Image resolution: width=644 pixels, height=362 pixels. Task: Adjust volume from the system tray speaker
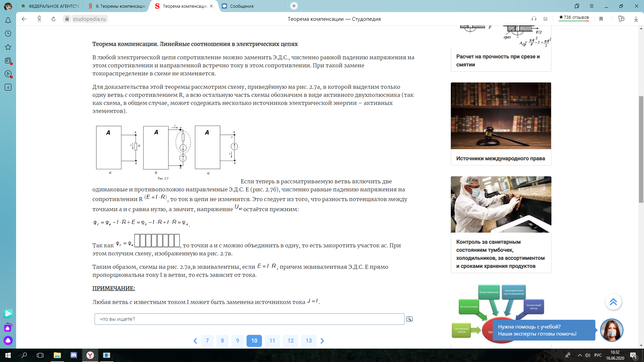click(588, 355)
